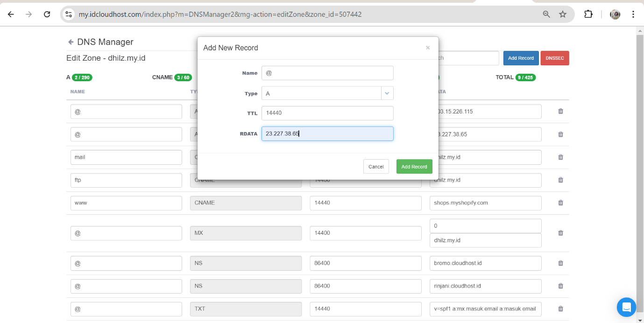
Task: Delete the ftp CNAME record
Action: coord(561,180)
